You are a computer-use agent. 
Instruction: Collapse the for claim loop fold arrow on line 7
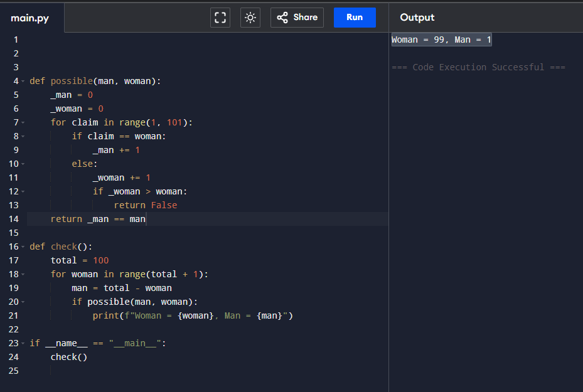tap(23, 122)
